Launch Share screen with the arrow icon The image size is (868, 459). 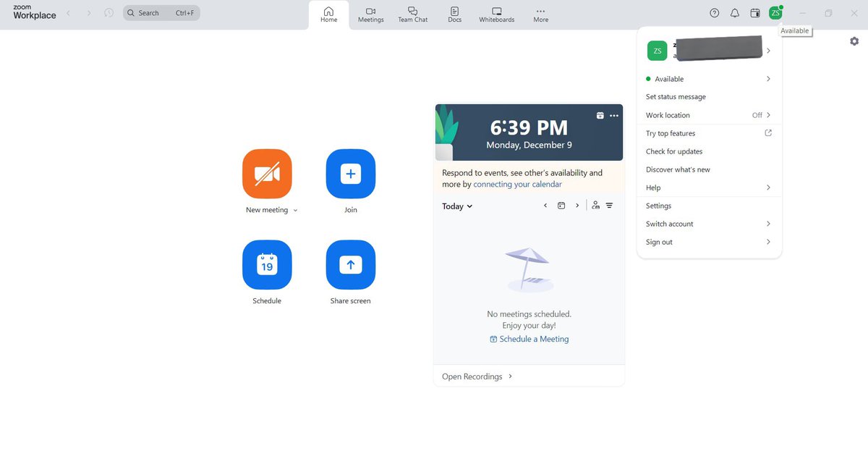[351, 265]
